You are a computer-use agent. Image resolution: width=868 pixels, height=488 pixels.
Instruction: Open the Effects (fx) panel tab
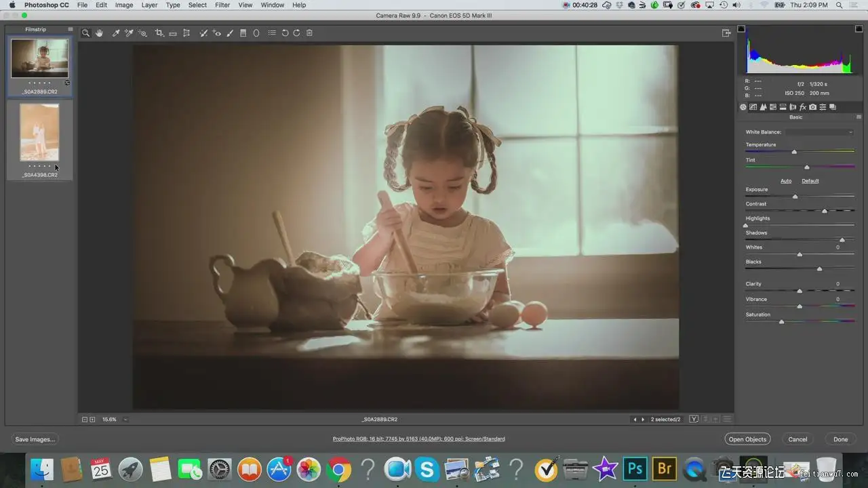pyautogui.click(x=803, y=107)
